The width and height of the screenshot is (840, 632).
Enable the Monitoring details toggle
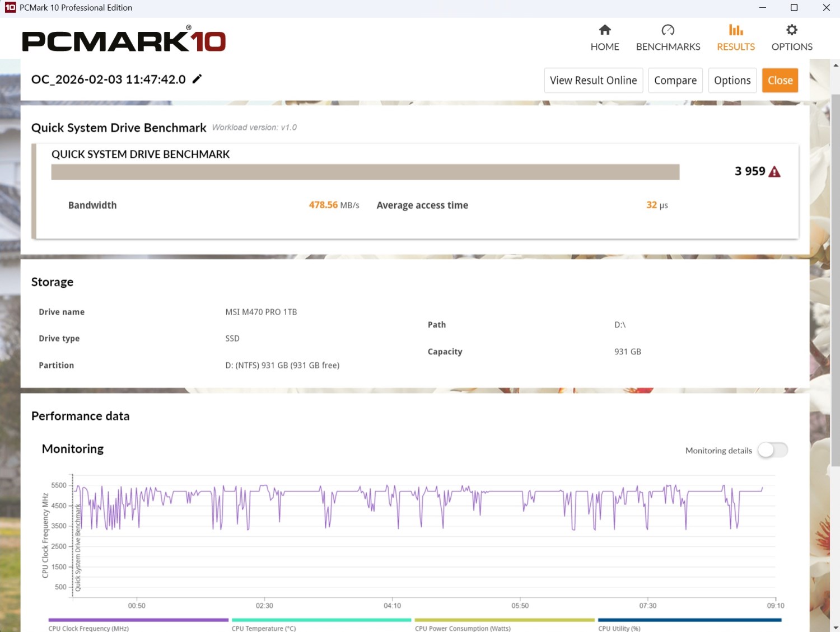[x=773, y=450]
